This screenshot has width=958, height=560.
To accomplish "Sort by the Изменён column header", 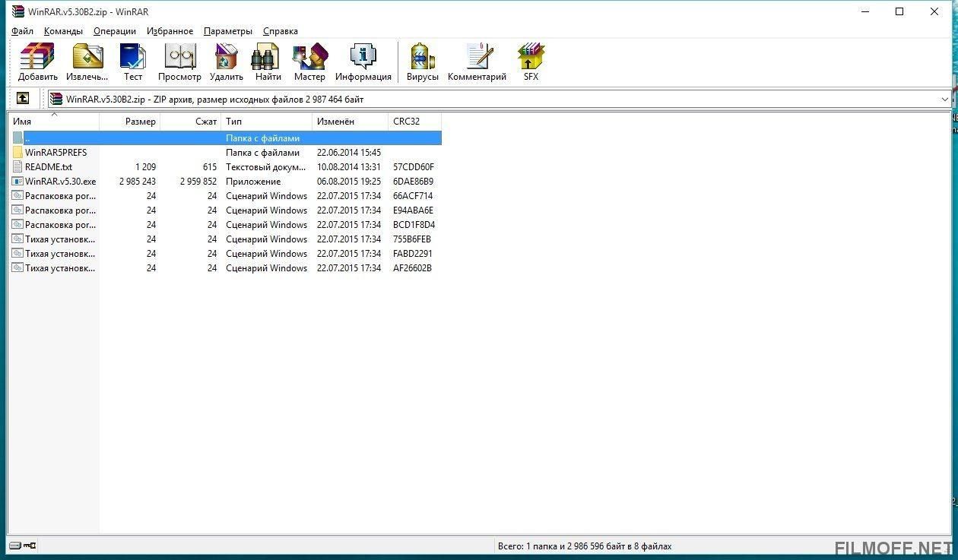I will pyautogui.click(x=350, y=121).
